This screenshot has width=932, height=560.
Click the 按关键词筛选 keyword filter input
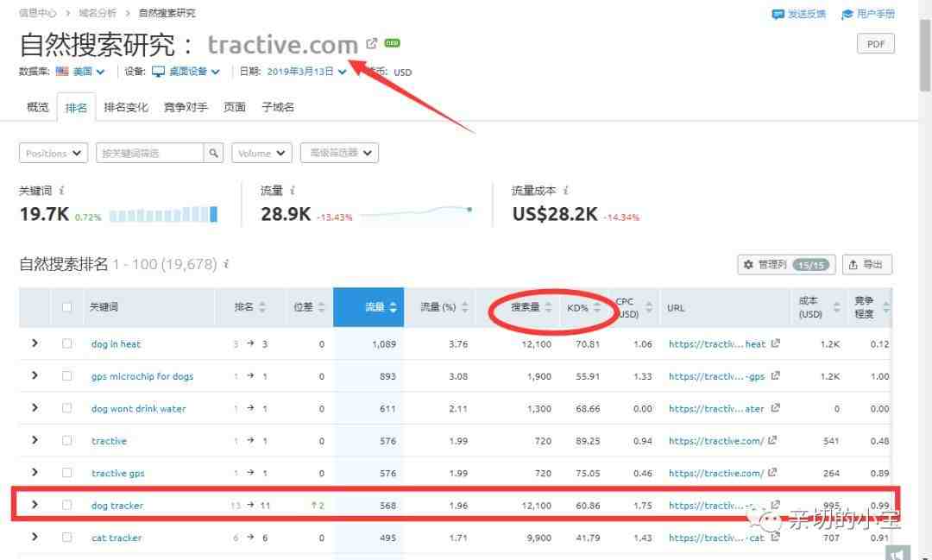(x=150, y=153)
